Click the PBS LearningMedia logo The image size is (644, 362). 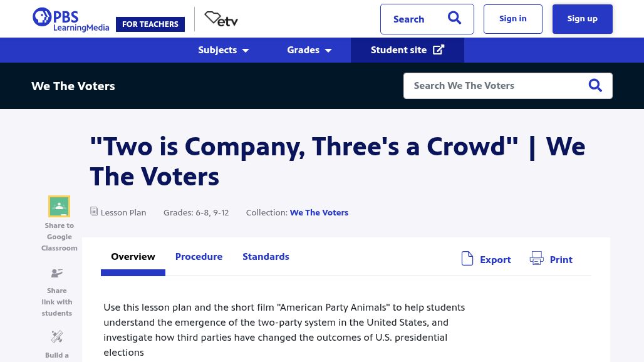[x=71, y=19]
